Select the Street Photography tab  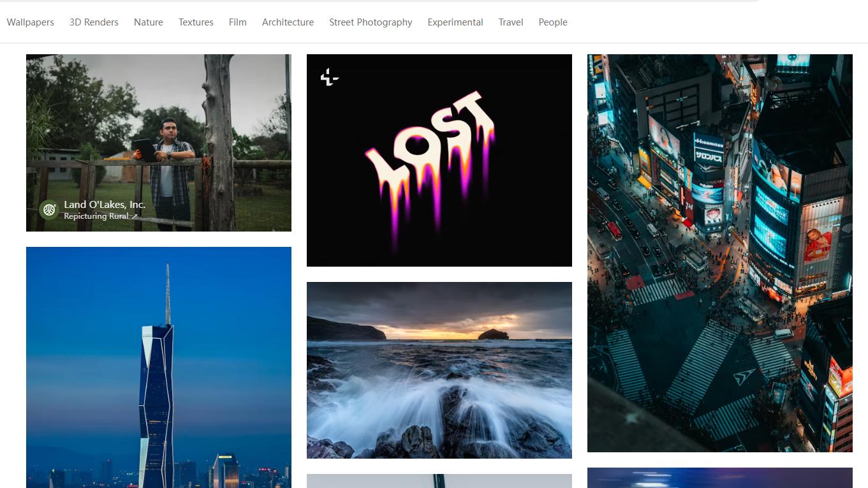pyautogui.click(x=371, y=22)
